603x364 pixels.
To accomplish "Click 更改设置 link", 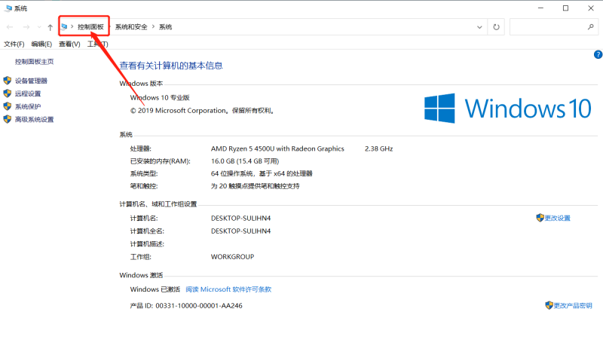I will [557, 218].
